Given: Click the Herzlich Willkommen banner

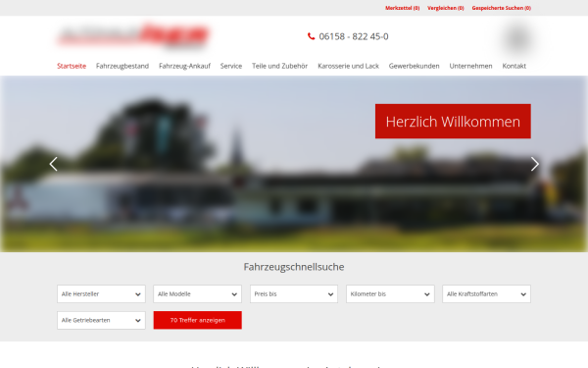Looking at the screenshot, I should coord(453,122).
